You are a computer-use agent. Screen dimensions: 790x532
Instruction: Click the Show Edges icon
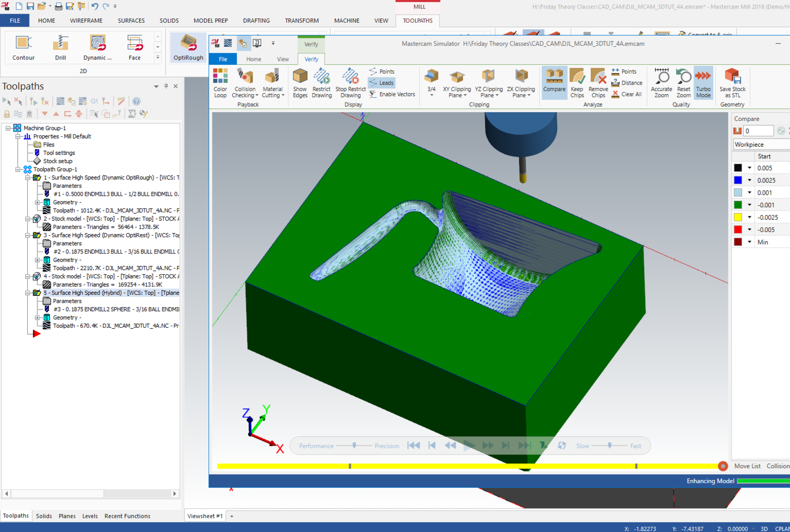pyautogui.click(x=300, y=83)
